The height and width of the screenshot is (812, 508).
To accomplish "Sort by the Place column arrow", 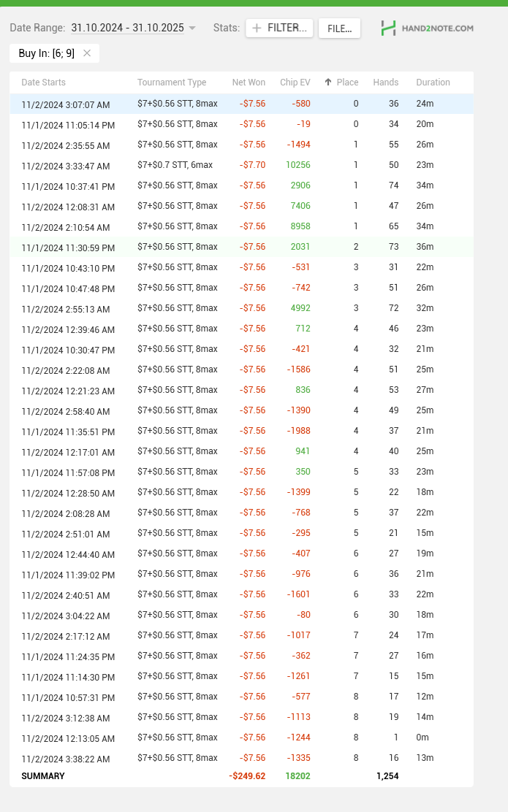I will pyautogui.click(x=328, y=83).
